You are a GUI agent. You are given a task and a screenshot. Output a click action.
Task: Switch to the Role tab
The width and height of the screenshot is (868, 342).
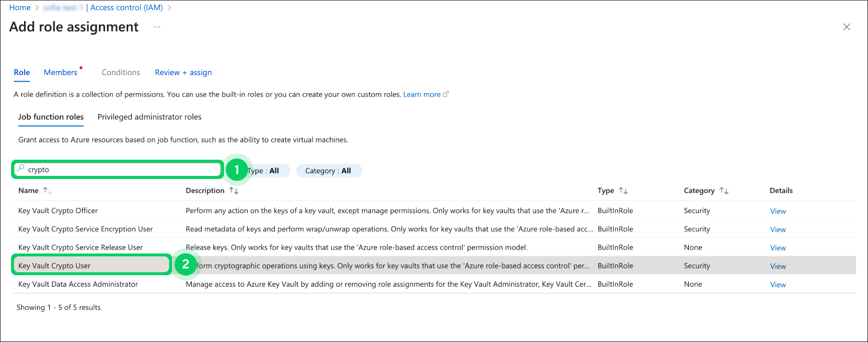tap(22, 72)
